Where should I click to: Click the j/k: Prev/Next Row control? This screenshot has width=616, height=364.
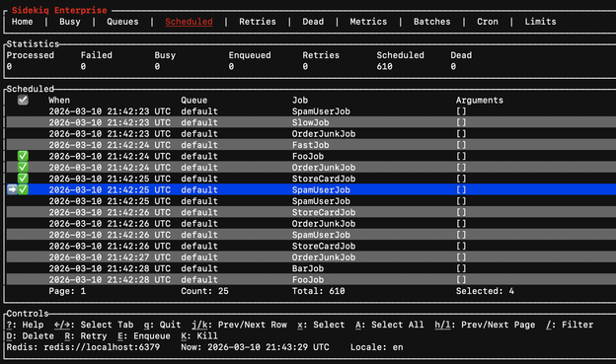click(x=239, y=325)
